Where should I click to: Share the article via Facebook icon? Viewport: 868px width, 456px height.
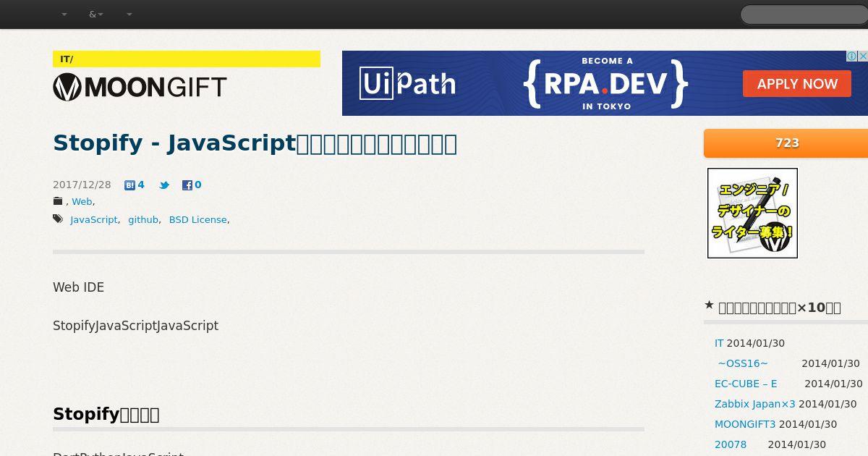click(187, 185)
